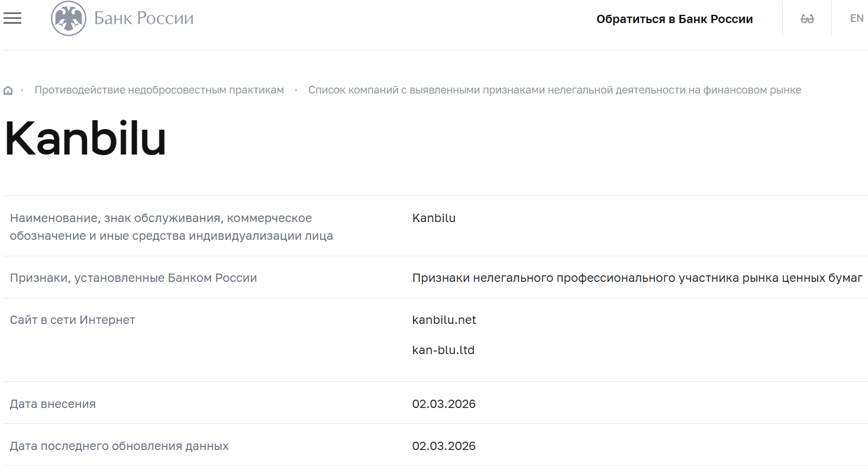The height and width of the screenshot is (466, 868).
Task: Click the 'Обратиться в Банк России' link
Action: (x=676, y=18)
